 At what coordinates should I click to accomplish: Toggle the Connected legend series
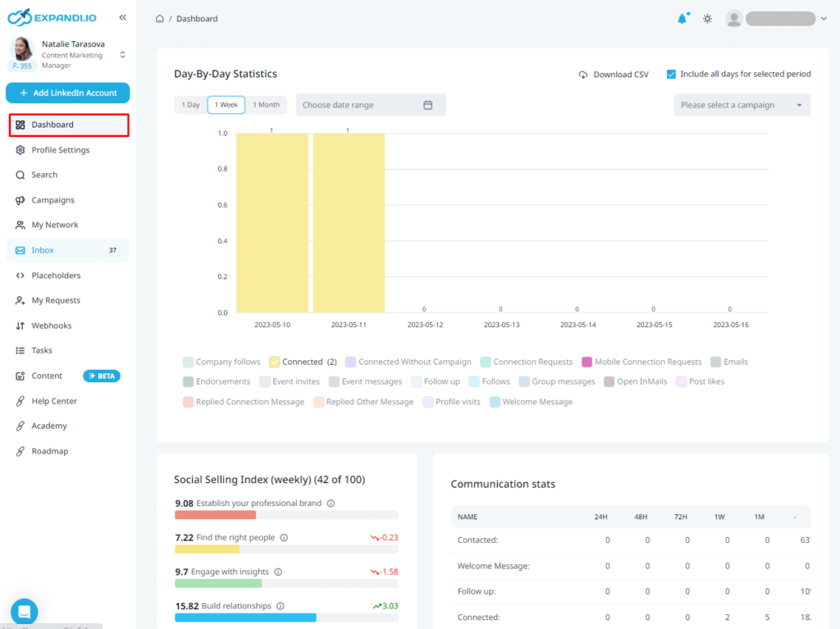click(304, 362)
